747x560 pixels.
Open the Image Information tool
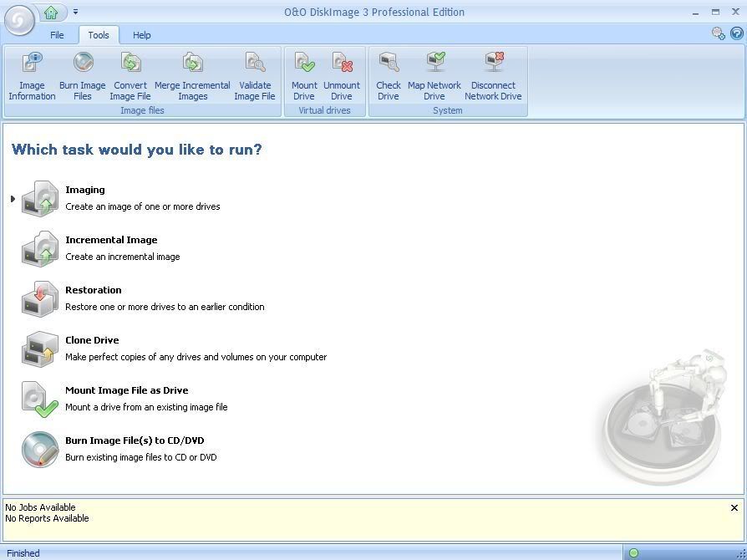[32, 76]
